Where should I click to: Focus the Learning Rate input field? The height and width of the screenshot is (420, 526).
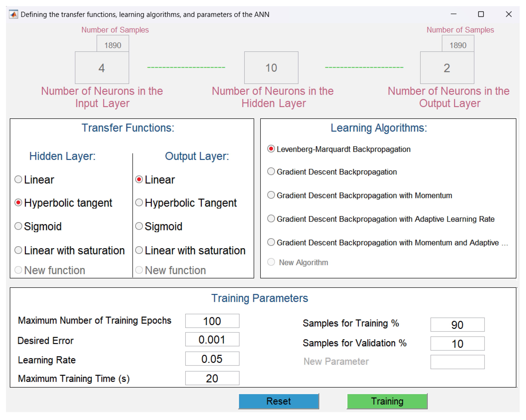(212, 359)
